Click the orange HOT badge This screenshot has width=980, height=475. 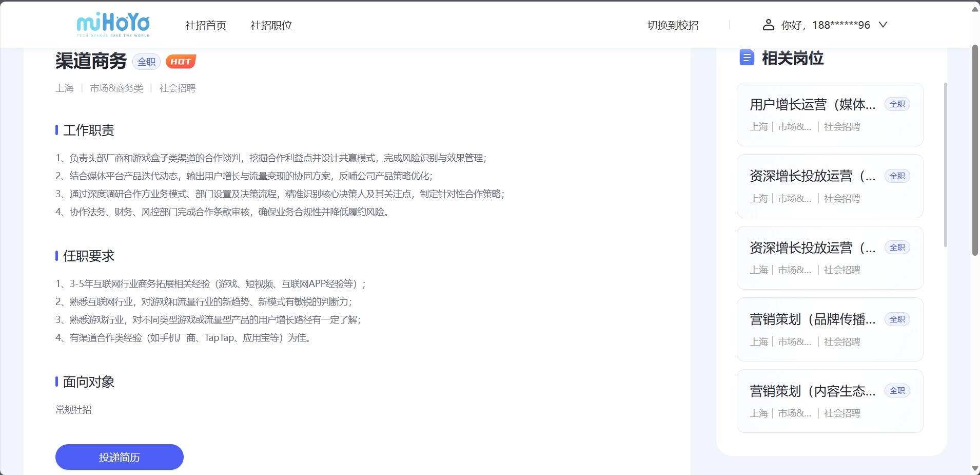tap(181, 62)
